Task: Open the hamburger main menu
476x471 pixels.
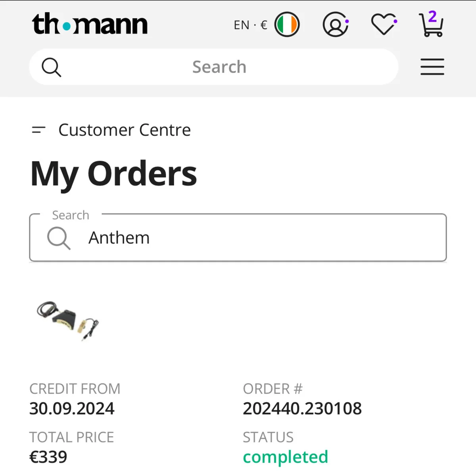Action: tap(432, 67)
